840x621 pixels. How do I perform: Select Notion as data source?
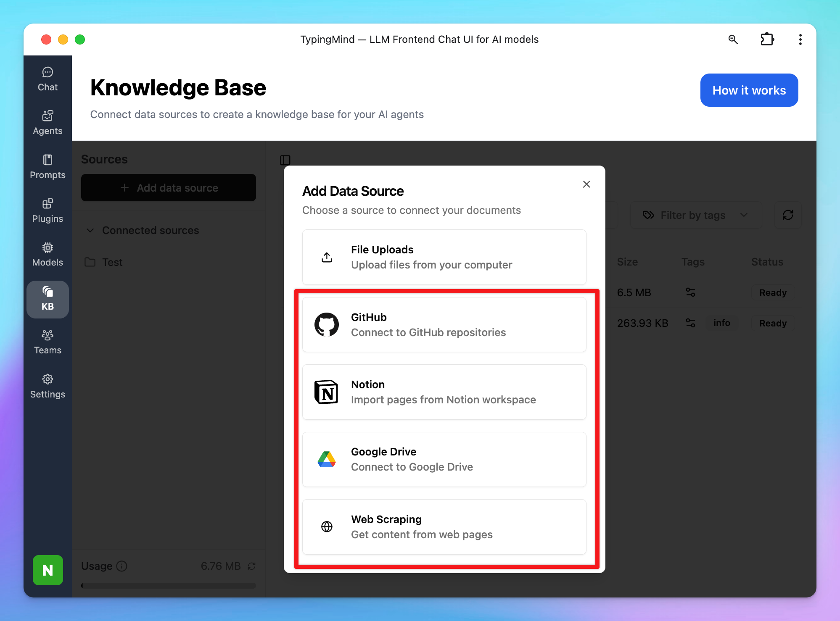[x=444, y=392]
